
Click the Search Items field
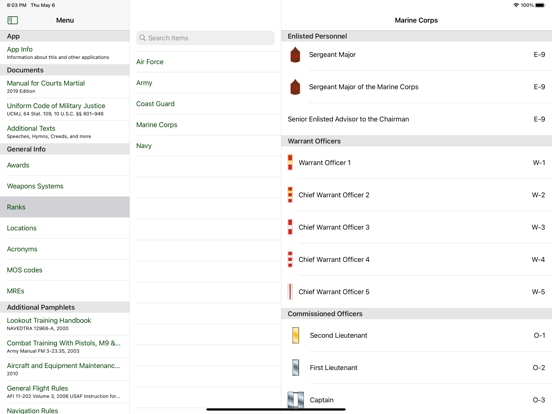pyautogui.click(x=205, y=38)
